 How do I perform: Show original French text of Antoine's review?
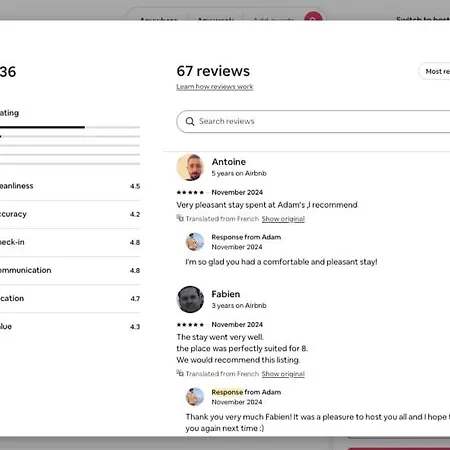[283, 219]
